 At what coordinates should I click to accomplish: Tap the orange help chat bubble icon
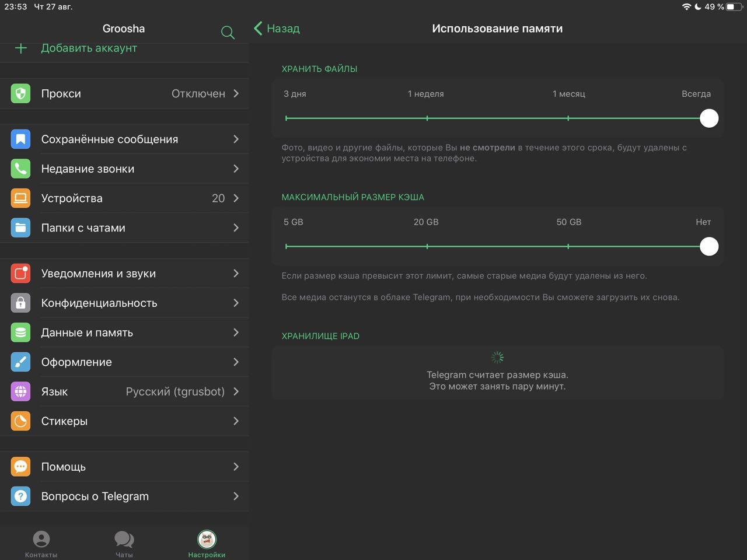[x=20, y=467]
